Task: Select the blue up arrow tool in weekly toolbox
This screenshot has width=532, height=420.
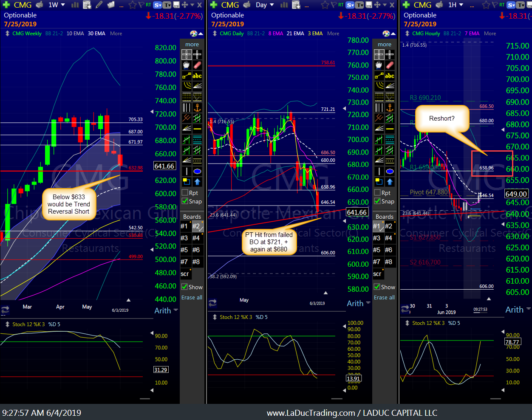Action: click(x=197, y=182)
